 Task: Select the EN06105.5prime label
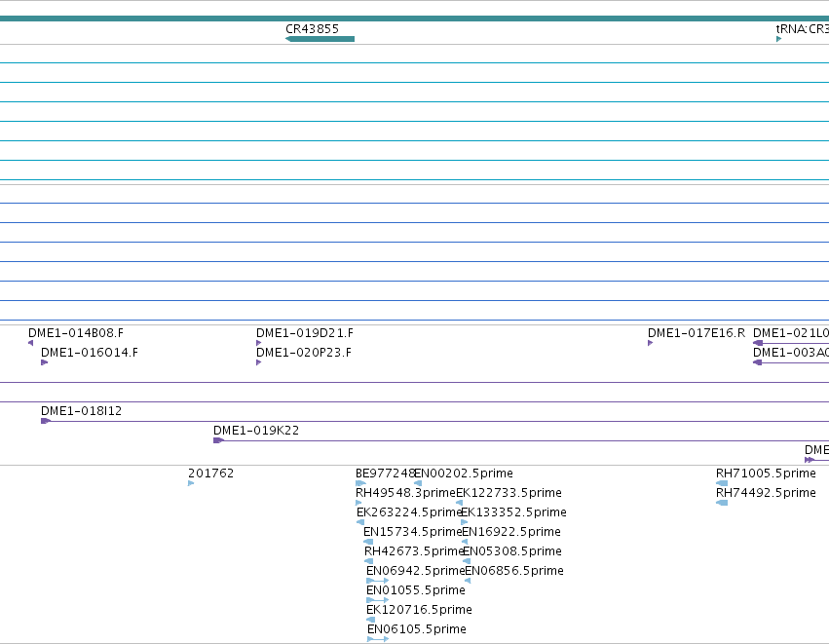tap(417, 629)
